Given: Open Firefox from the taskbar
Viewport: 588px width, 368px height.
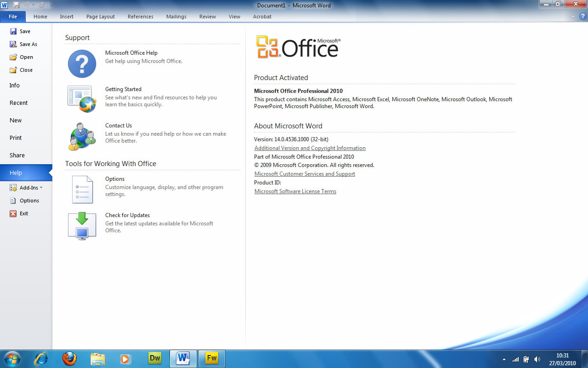Looking at the screenshot, I should point(69,358).
